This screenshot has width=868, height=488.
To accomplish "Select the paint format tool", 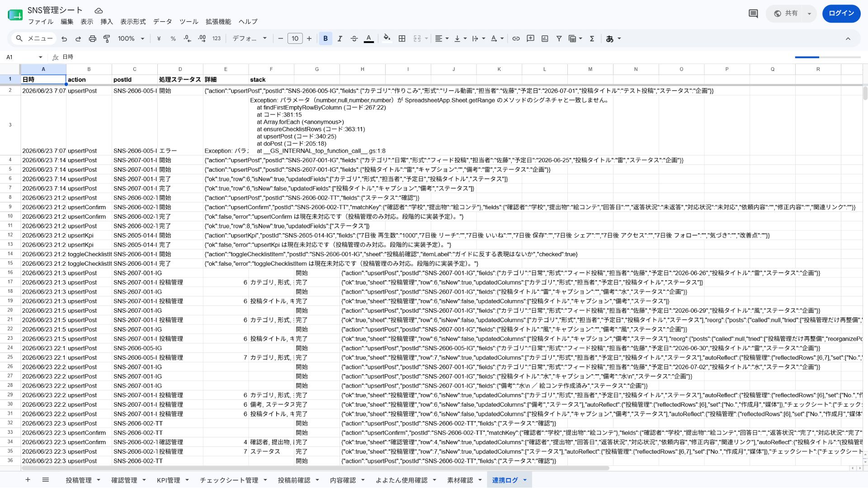I will [x=107, y=39].
